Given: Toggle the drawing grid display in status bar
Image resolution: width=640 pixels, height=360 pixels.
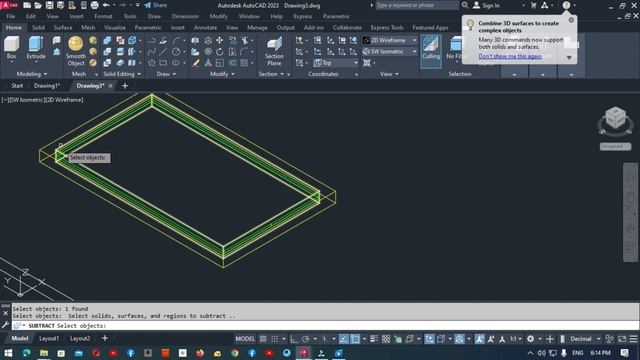Looking at the screenshot, I should click(263, 339).
